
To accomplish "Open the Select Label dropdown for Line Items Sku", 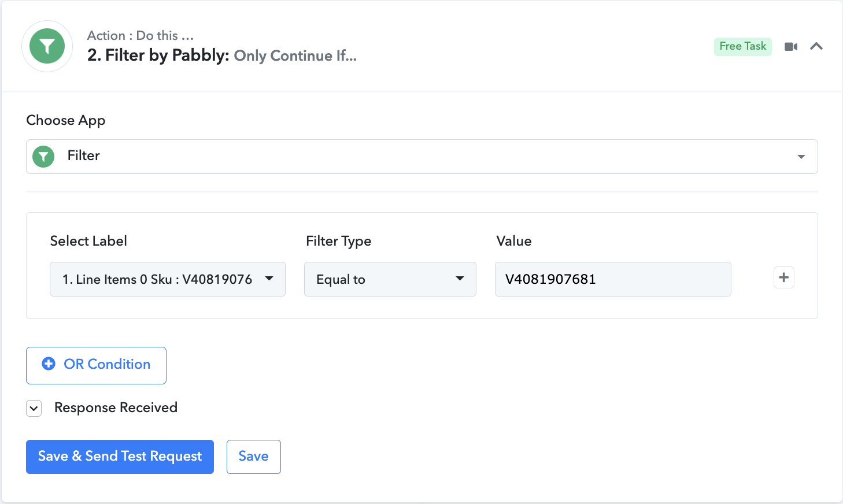I will (168, 279).
